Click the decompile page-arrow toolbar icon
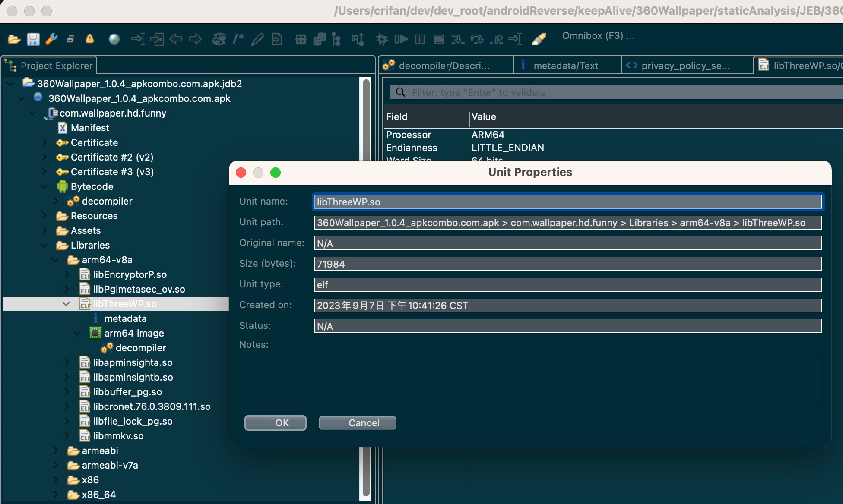Screen dimensions: 843x504 point(277,39)
